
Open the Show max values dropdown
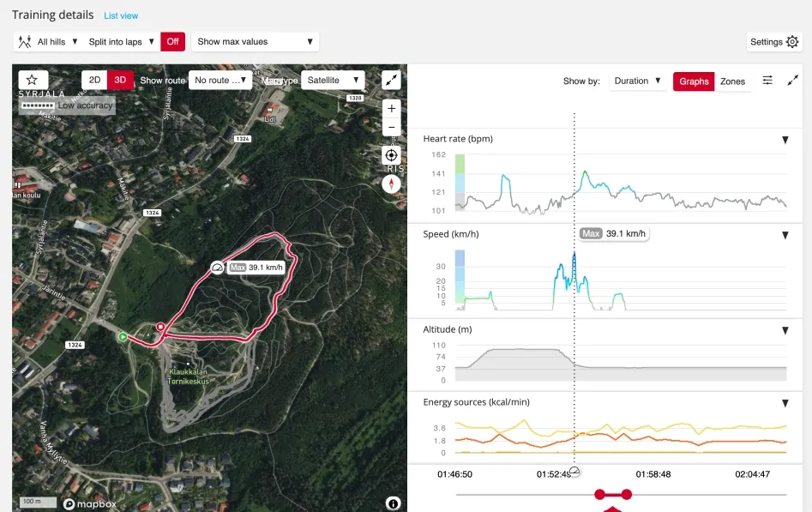coord(255,41)
